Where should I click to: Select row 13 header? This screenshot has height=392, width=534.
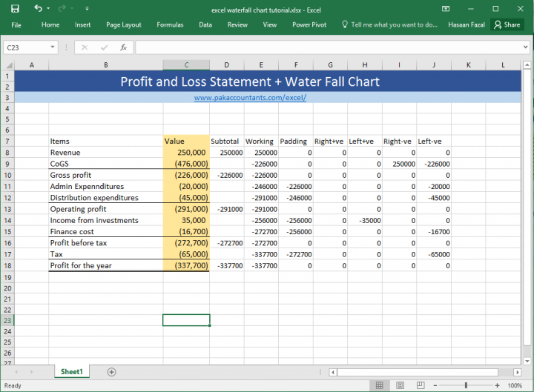point(7,209)
